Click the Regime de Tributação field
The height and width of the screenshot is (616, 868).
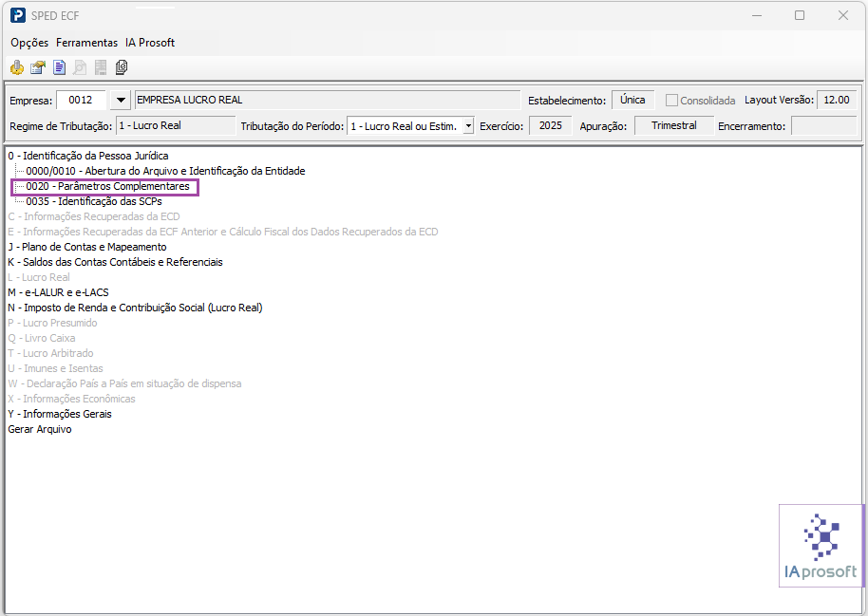click(x=176, y=125)
